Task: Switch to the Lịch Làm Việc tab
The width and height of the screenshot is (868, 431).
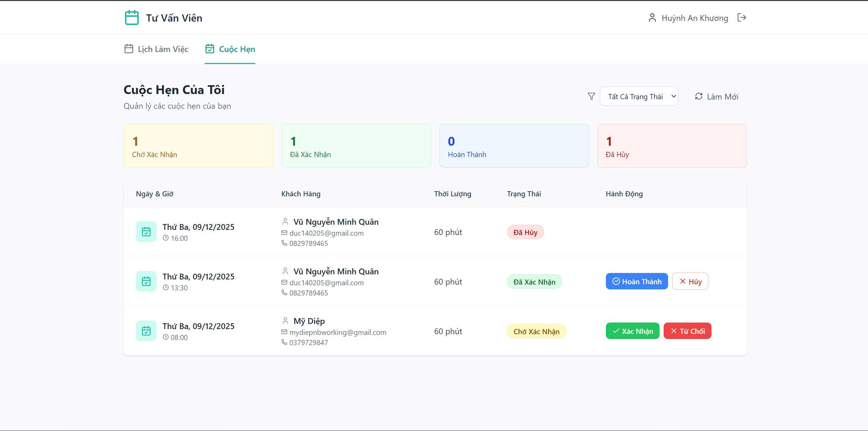Action: (x=156, y=49)
